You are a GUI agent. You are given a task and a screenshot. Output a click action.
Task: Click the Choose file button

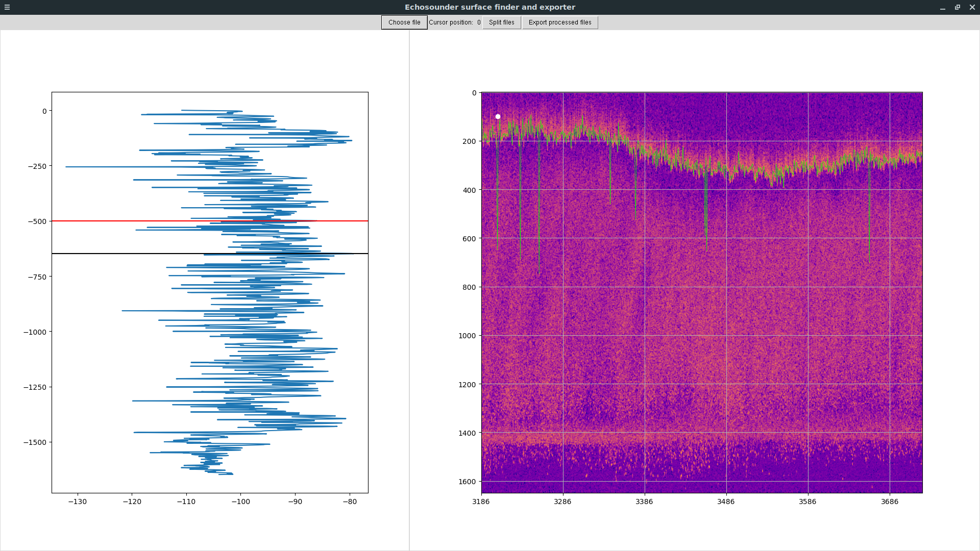[404, 22]
